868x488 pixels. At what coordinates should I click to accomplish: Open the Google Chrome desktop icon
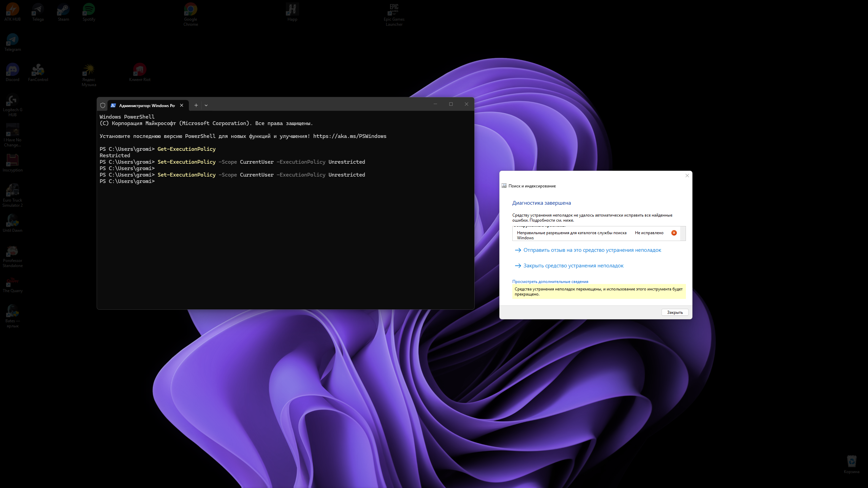tap(191, 15)
